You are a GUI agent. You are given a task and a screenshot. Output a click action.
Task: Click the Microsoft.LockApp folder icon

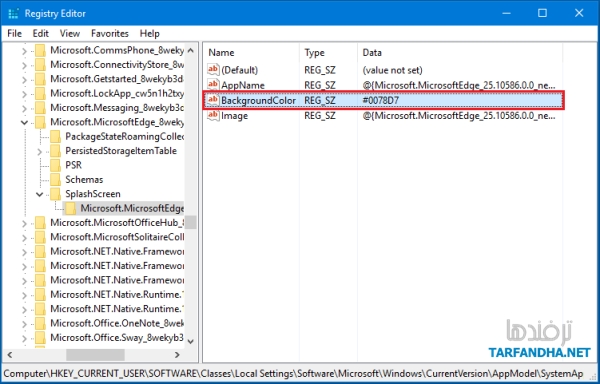click(x=40, y=93)
